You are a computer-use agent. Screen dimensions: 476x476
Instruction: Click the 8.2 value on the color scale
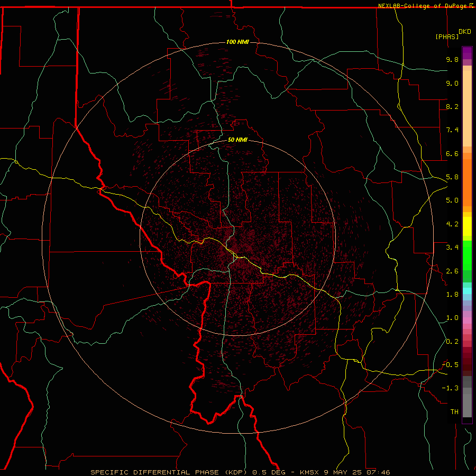(x=452, y=106)
